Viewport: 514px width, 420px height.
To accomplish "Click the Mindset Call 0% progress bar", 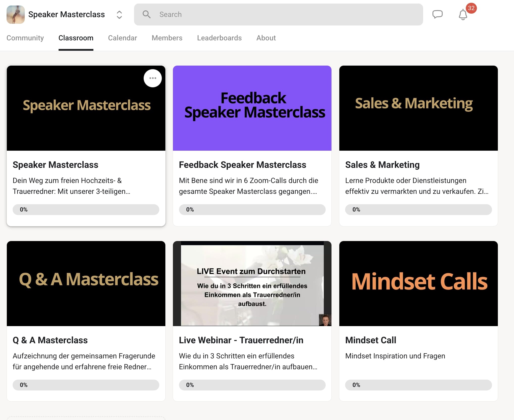I will [418, 385].
